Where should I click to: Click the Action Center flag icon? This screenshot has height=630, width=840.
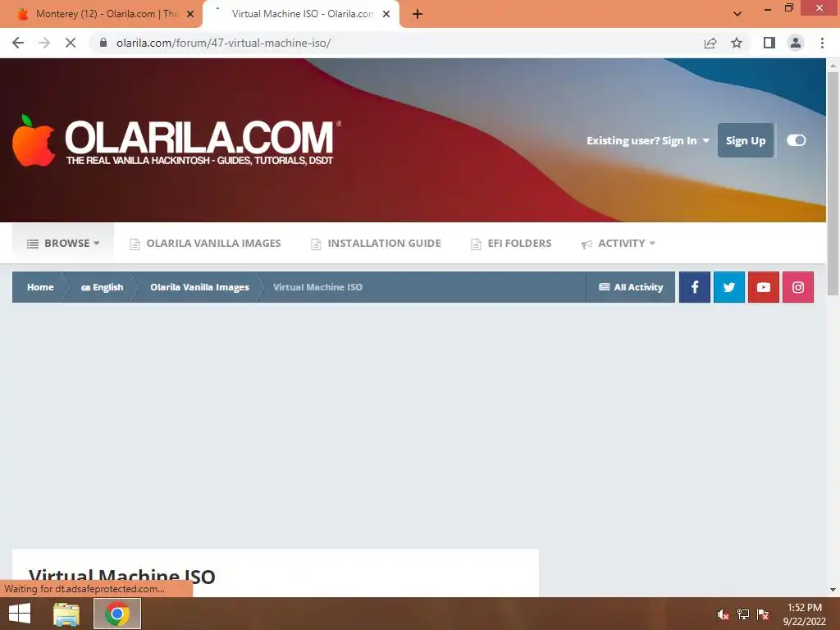coord(763,614)
